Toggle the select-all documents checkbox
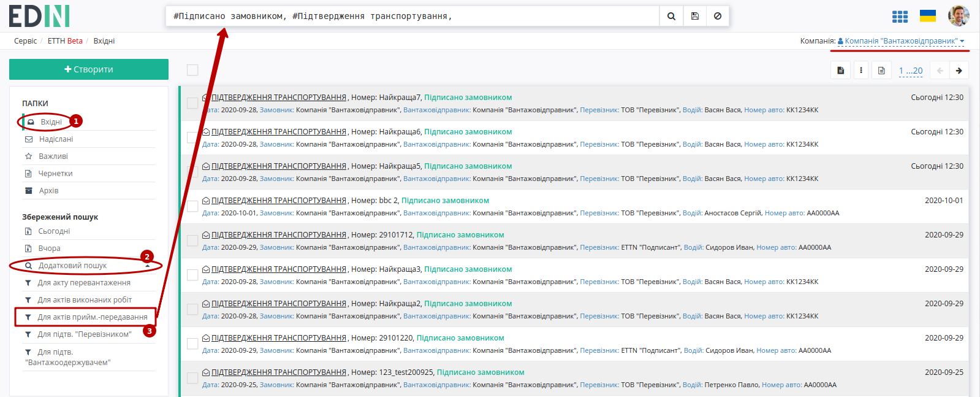980x397 pixels. pyautogui.click(x=192, y=70)
